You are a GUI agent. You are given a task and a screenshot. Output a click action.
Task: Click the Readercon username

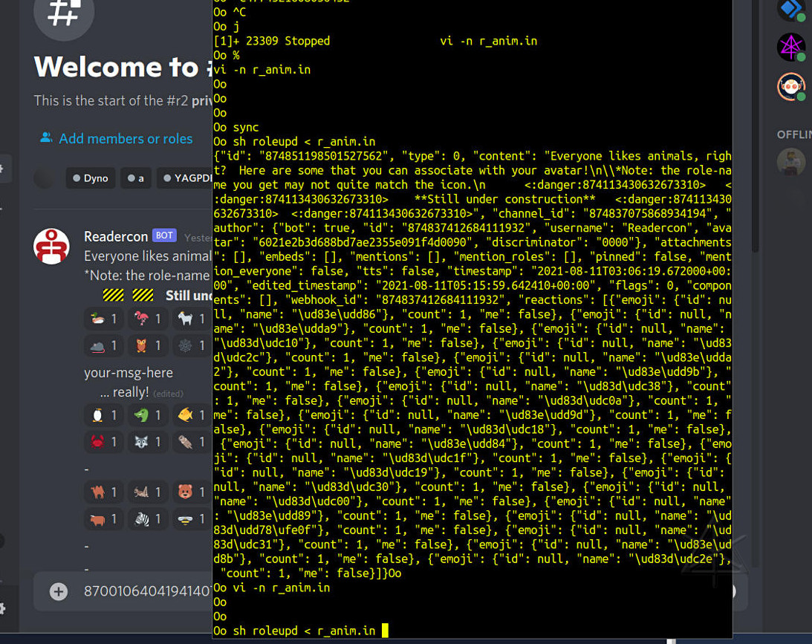tap(115, 235)
